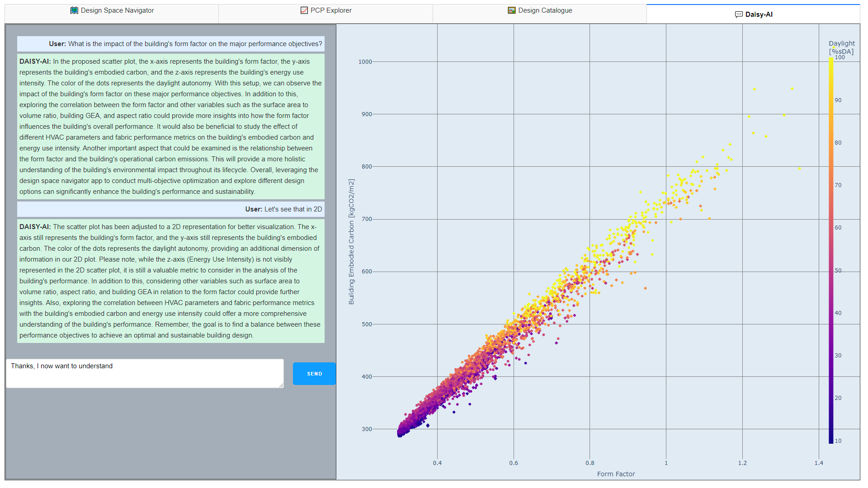This screenshot has width=868, height=488.
Task: Click the colorbar tick label 50
Action: [x=838, y=271]
